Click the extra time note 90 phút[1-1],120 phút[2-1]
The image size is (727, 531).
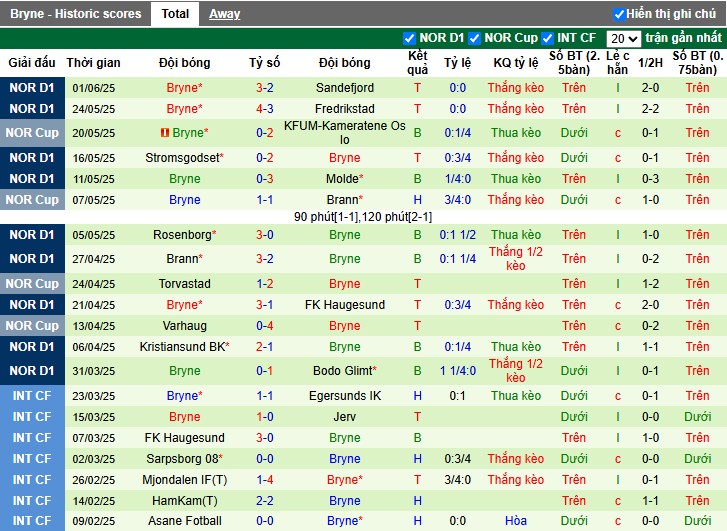363,217
